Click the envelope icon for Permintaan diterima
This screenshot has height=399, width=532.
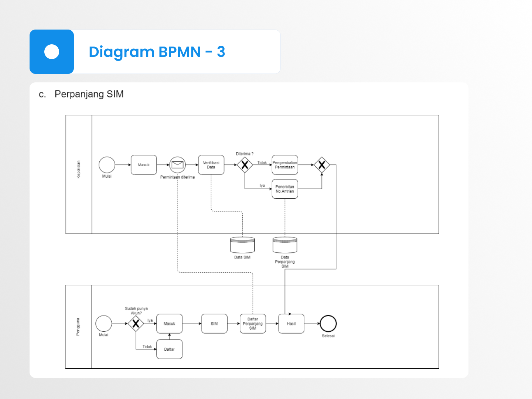[177, 165]
